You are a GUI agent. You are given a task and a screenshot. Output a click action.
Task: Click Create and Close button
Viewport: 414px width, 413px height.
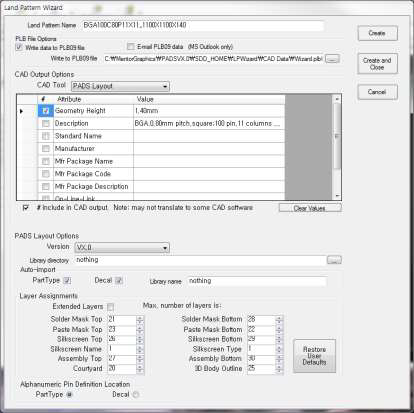(377, 64)
